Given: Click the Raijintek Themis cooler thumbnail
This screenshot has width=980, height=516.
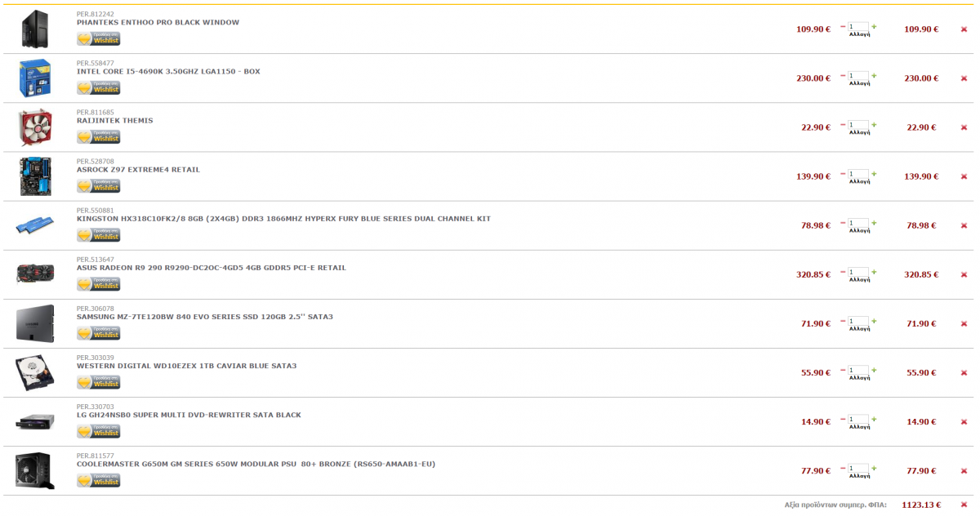Looking at the screenshot, I should tap(35, 127).
